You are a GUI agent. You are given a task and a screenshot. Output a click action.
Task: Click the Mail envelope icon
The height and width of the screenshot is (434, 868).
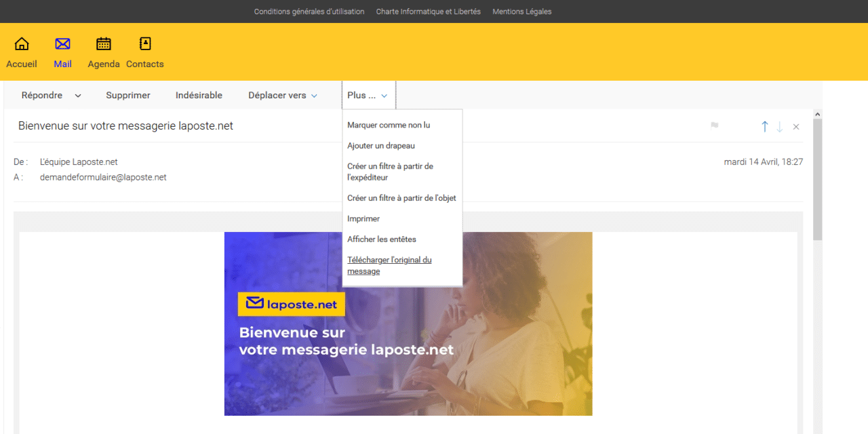pos(62,45)
